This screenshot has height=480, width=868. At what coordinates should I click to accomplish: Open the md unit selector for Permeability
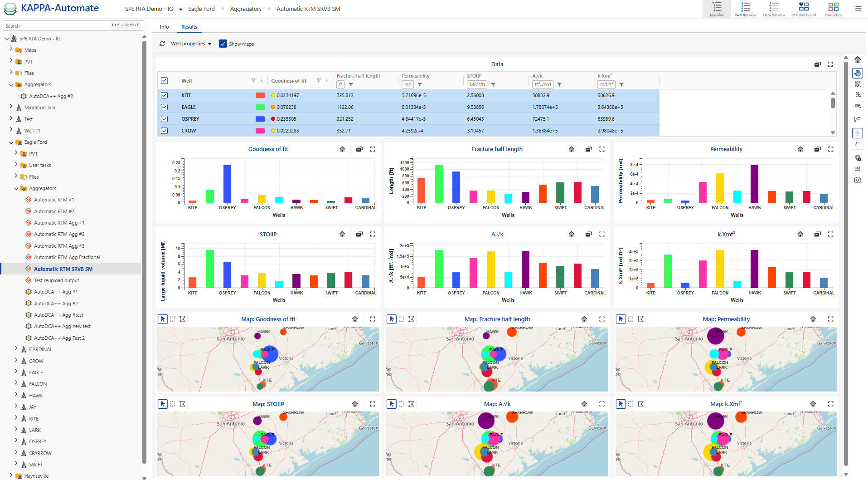(x=408, y=85)
